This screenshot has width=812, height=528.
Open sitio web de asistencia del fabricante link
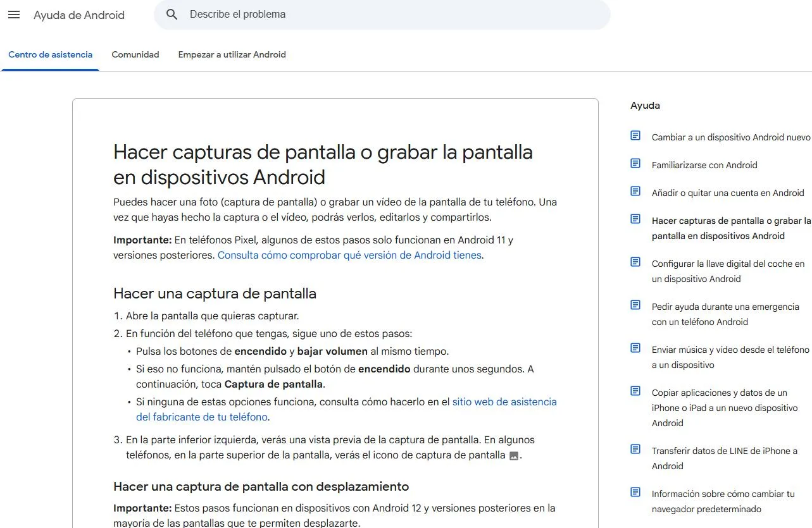coord(346,409)
